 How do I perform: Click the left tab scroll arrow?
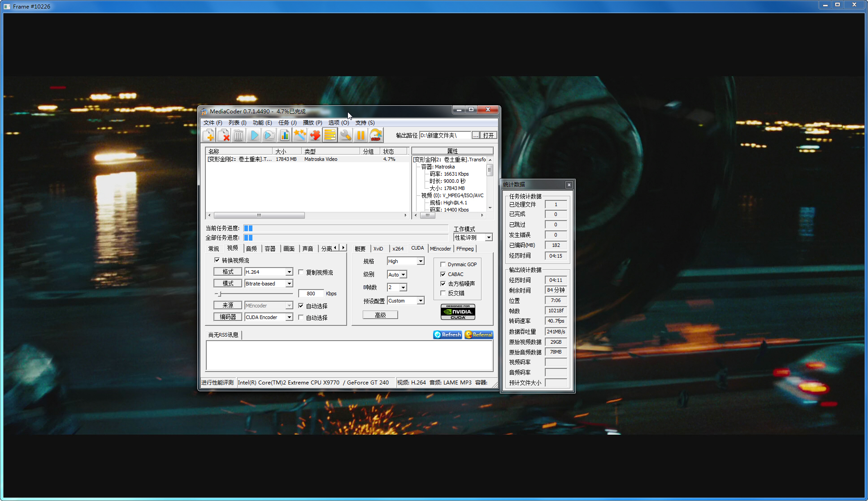click(335, 248)
